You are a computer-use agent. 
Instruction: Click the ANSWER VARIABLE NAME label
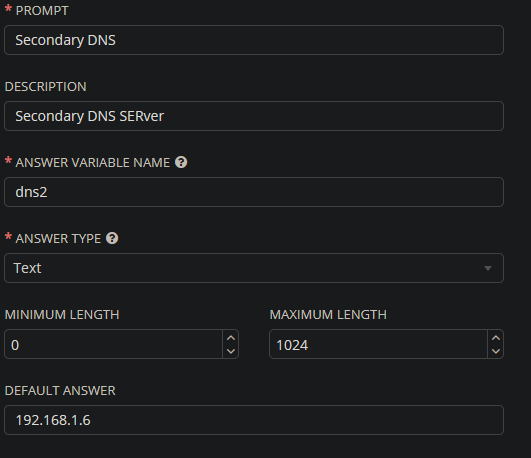93,163
